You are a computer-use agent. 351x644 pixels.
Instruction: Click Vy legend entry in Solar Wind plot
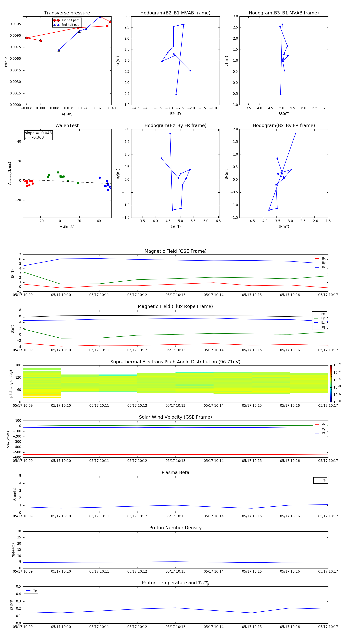pyautogui.click(x=320, y=429)
